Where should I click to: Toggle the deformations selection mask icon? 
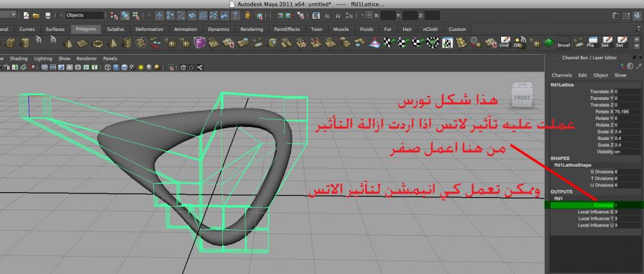203,15
